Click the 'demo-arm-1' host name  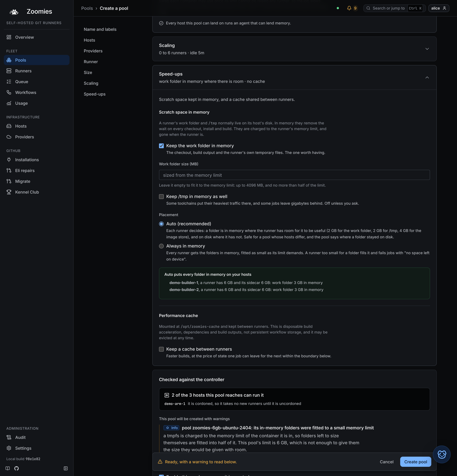(175, 404)
